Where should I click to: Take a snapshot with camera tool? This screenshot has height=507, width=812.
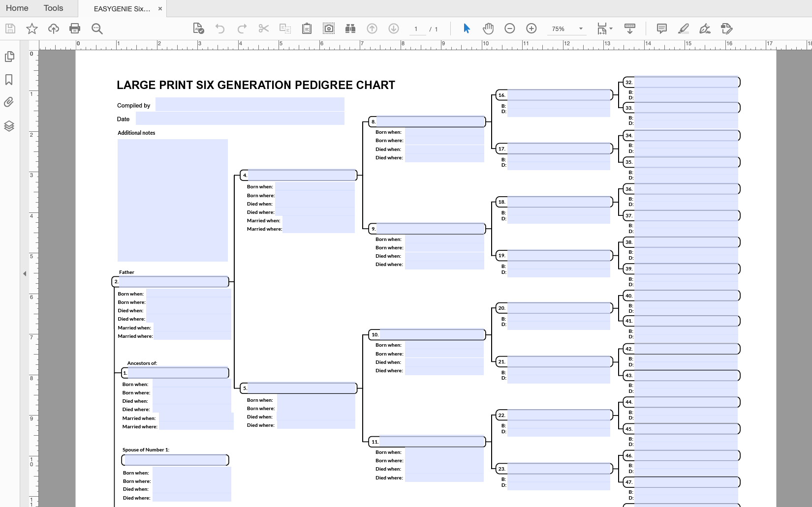pos(328,29)
